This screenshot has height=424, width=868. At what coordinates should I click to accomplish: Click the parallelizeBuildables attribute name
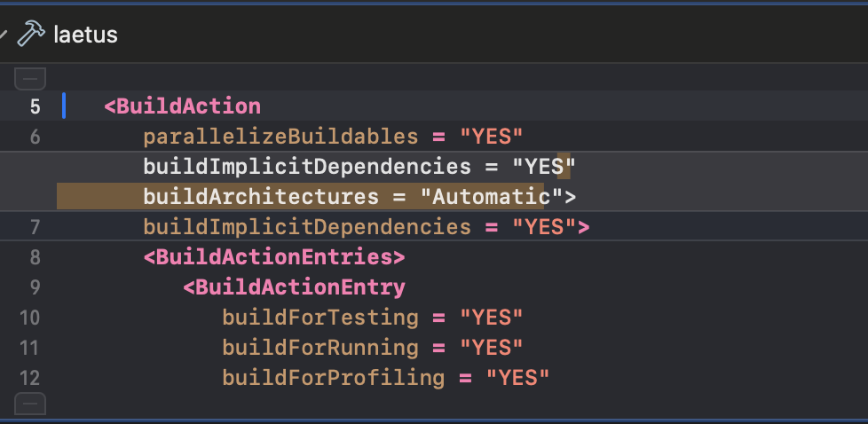click(x=280, y=137)
